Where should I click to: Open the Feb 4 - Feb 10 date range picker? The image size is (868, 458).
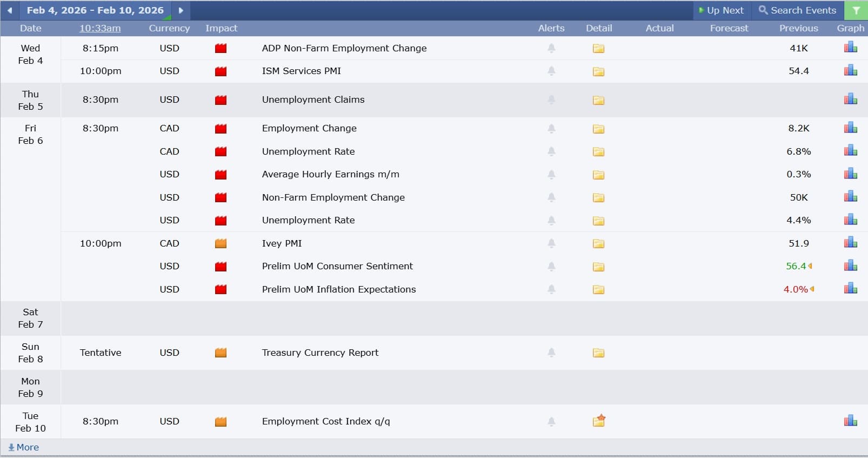(95, 10)
